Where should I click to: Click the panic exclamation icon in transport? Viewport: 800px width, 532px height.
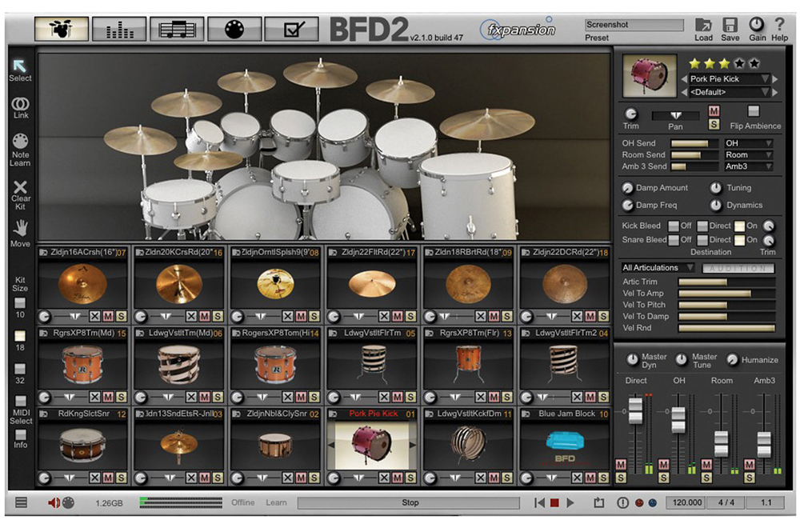622,503
